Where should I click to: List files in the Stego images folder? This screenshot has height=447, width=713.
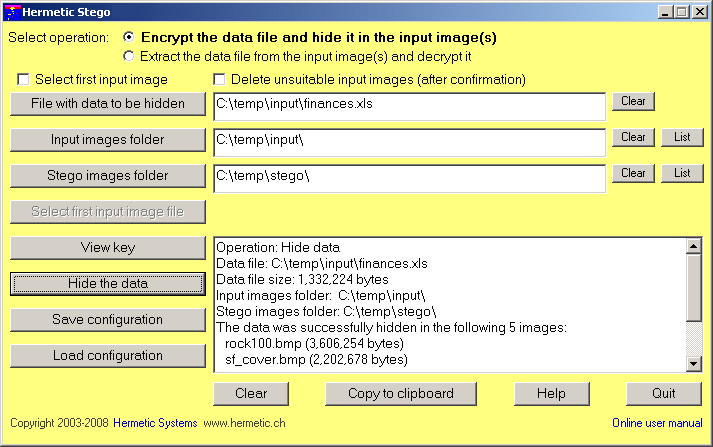click(x=682, y=173)
